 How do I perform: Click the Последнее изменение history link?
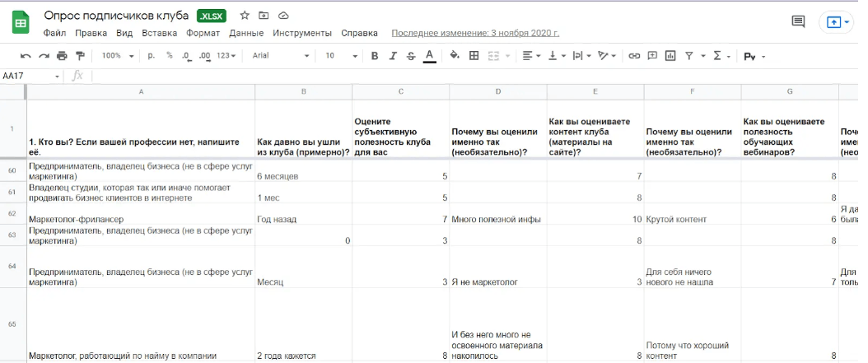pyautogui.click(x=475, y=33)
